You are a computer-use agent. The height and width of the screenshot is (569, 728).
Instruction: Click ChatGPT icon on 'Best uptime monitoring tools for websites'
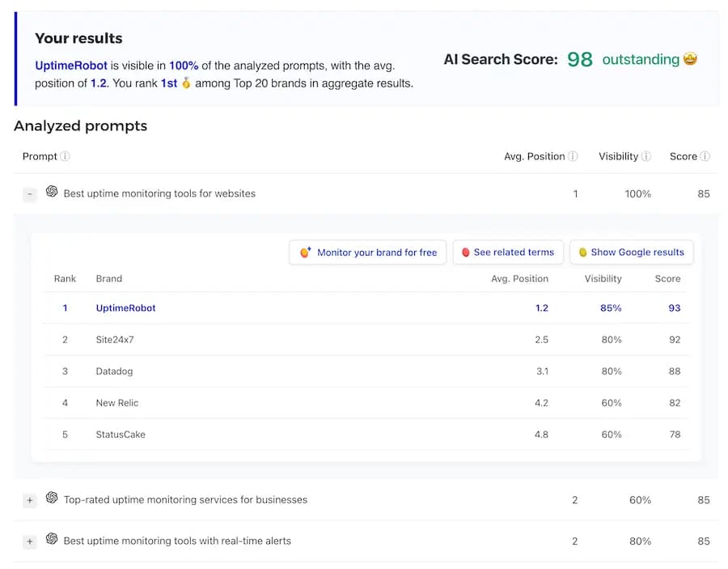pyautogui.click(x=52, y=191)
